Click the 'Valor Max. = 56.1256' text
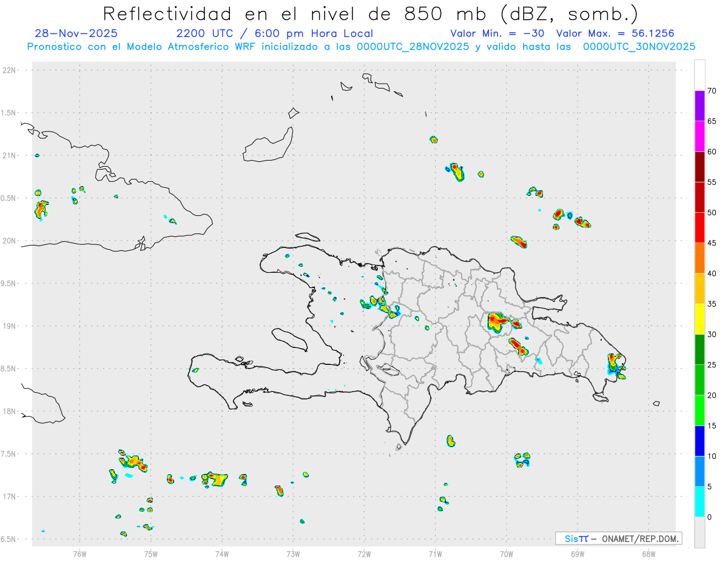This screenshot has height=562, width=728. (615, 33)
